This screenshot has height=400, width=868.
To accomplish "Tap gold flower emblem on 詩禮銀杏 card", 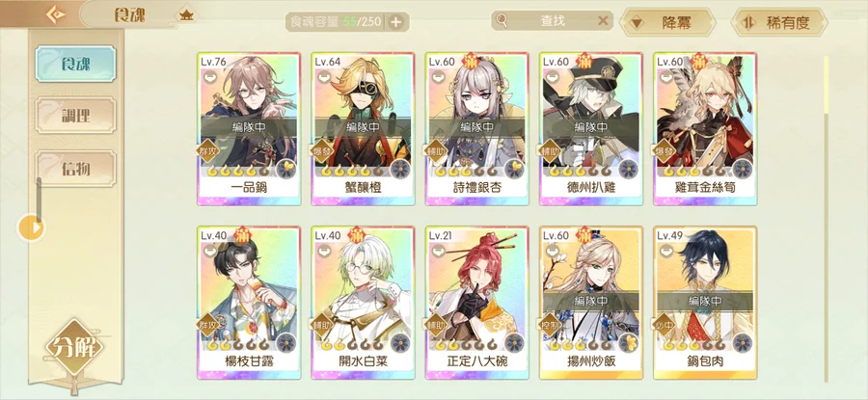I will pyautogui.click(x=514, y=168).
